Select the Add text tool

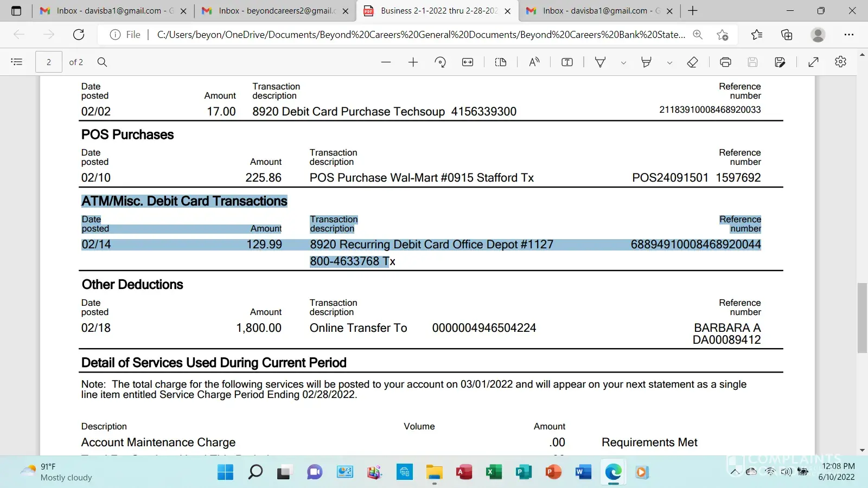tap(567, 62)
